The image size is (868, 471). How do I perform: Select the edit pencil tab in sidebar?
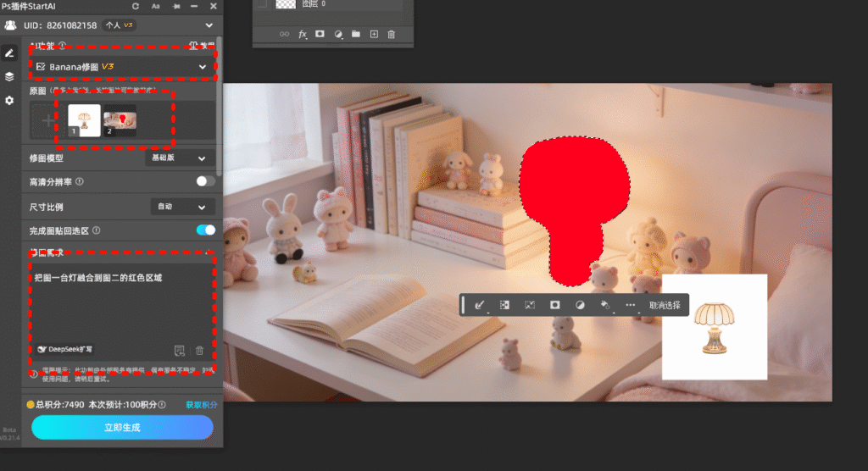click(9, 53)
